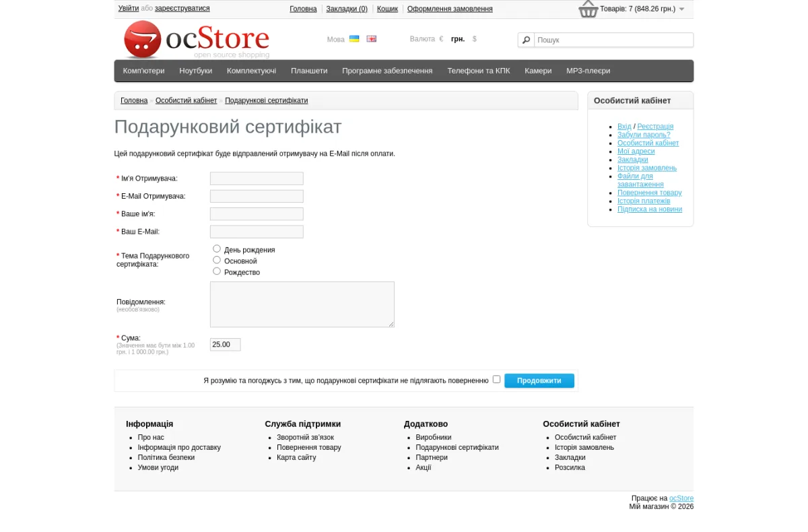Select the День рождения certificate theme
808x532 pixels.
tap(217, 248)
